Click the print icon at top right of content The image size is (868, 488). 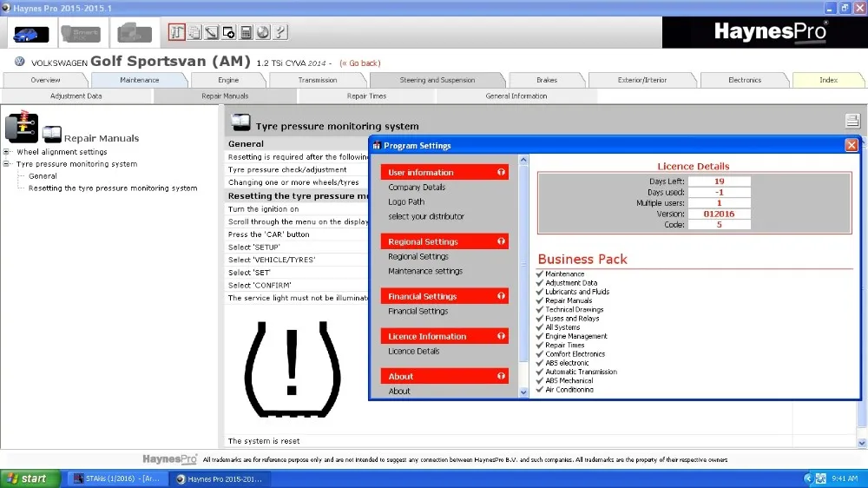852,120
